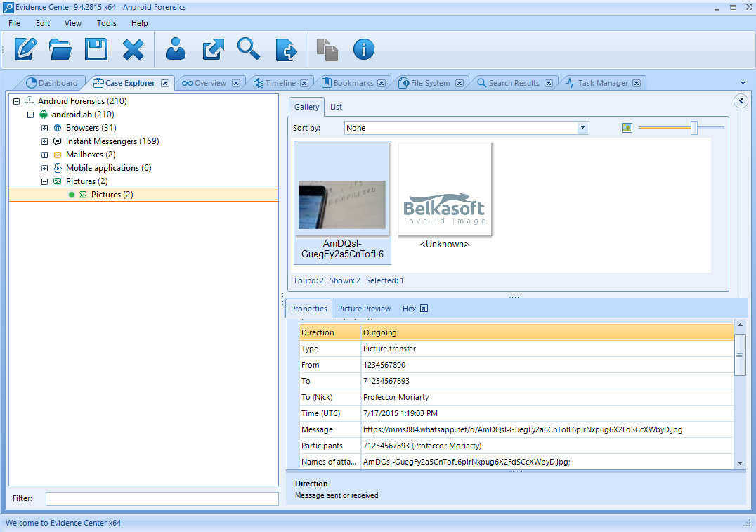Click the thumbnail size slider handle
Image resolution: width=756 pixels, height=532 pixels.
coord(693,128)
